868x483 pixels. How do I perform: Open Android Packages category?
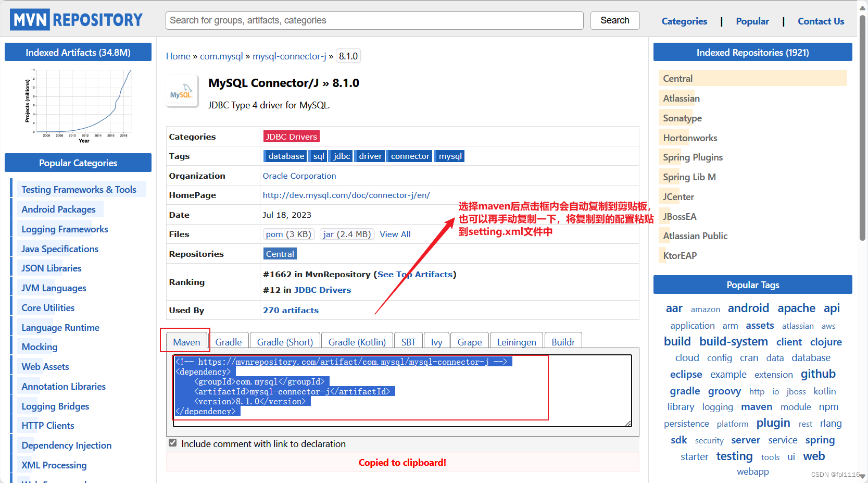(x=58, y=209)
